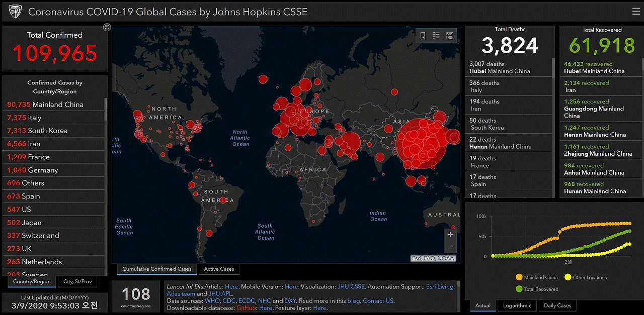Select the Daily Cases chart tab
The height and width of the screenshot is (315, 644).
pos(557,305)
